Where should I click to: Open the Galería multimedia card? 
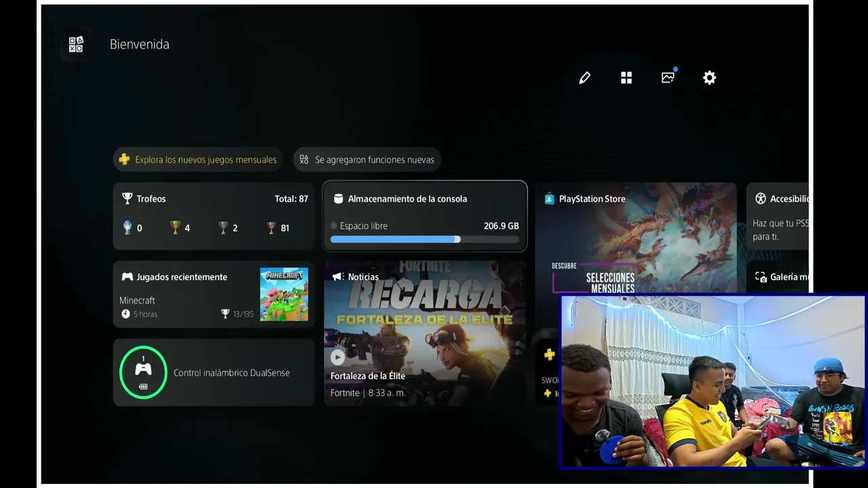pyautogui.click(x=777, y=277)
